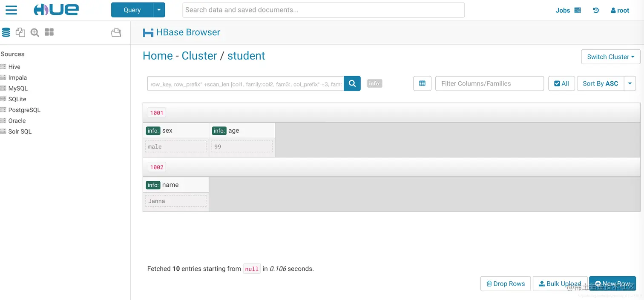
Task: Select the Solr SQL source
Action: [20, 131]
